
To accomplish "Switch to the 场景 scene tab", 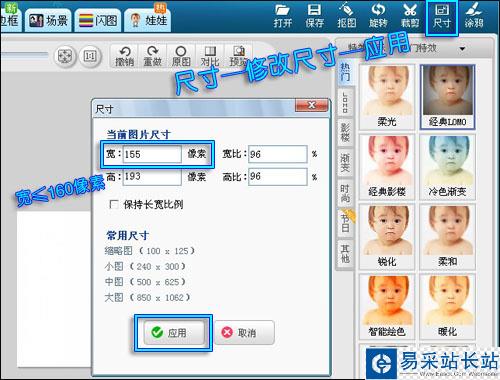I will tap(48, 21).
